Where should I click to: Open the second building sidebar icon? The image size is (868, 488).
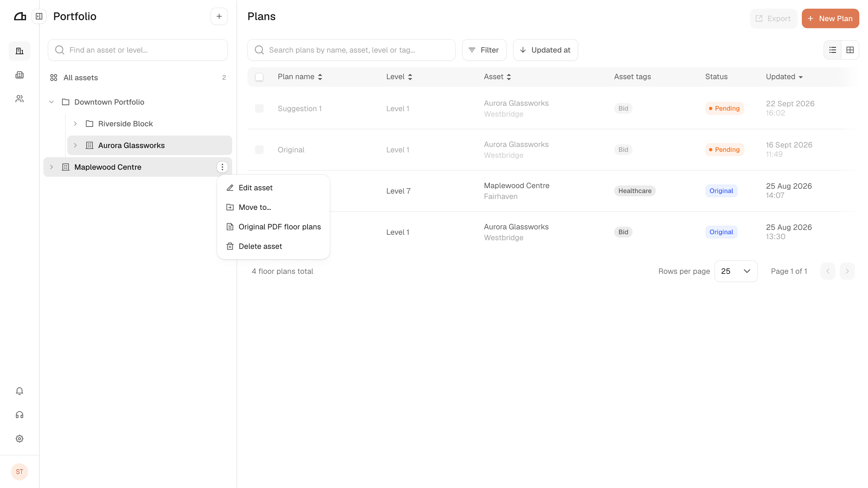click(x=20, y=75)
